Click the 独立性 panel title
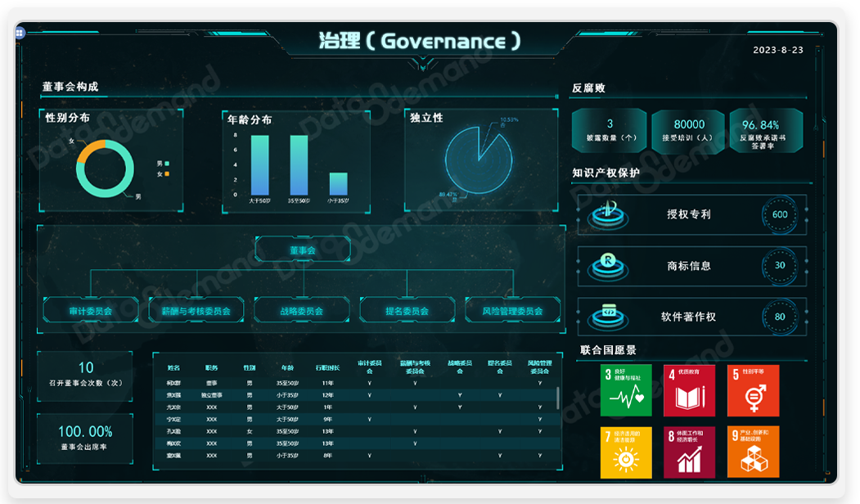This screenshot has width=860, height=504. click(426, 118)
